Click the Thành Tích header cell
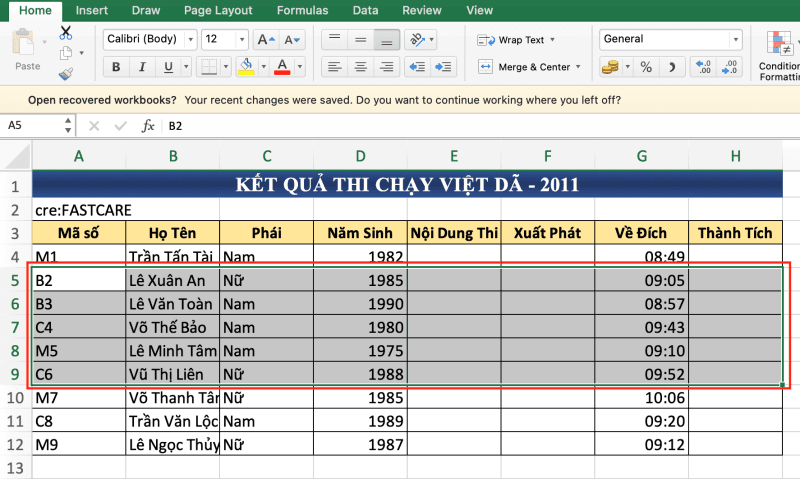Screen dimensions: 800x479 click(x=735, y=233)
